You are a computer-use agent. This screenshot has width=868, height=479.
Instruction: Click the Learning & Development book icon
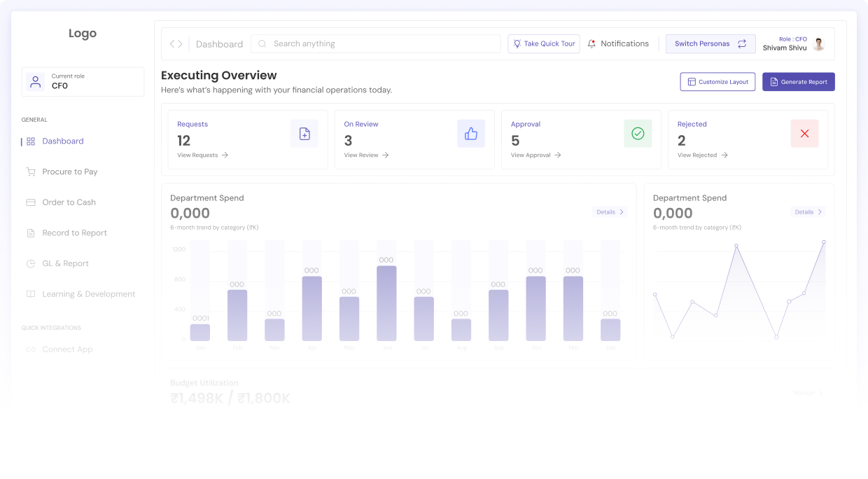31,294
